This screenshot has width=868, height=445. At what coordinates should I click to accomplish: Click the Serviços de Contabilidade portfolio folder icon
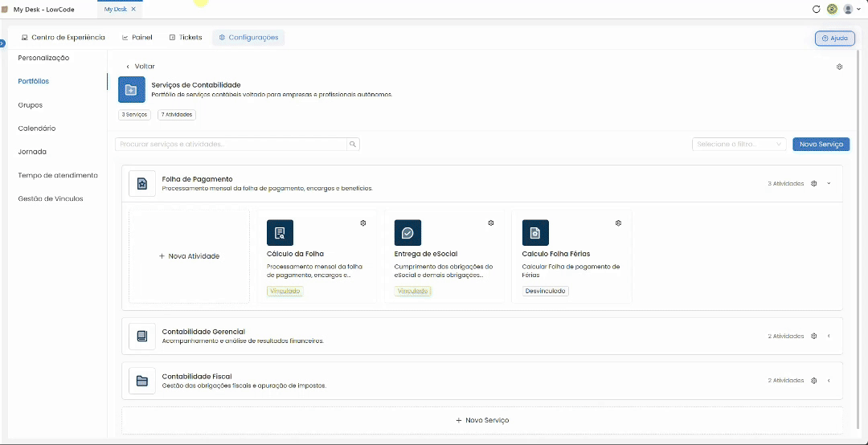tap(132, 90)
